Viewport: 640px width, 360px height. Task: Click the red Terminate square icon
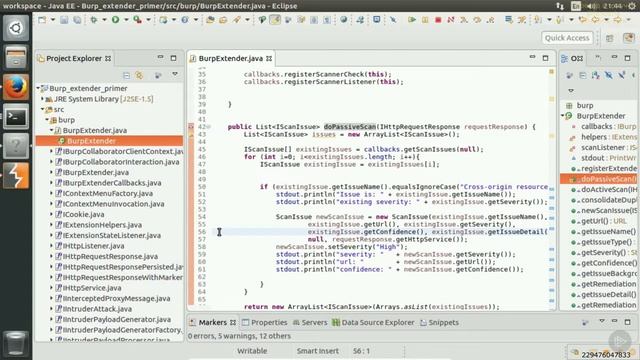pyautogui.click(x=438, y=20)
